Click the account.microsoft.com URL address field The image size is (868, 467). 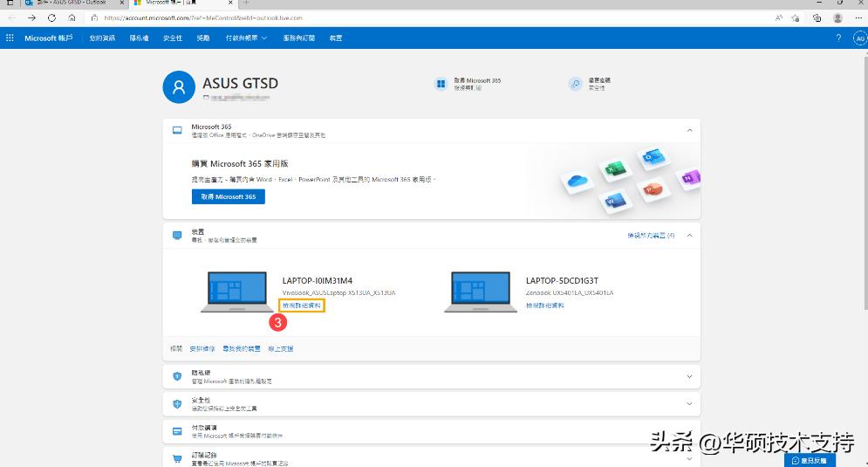(202, 17)
